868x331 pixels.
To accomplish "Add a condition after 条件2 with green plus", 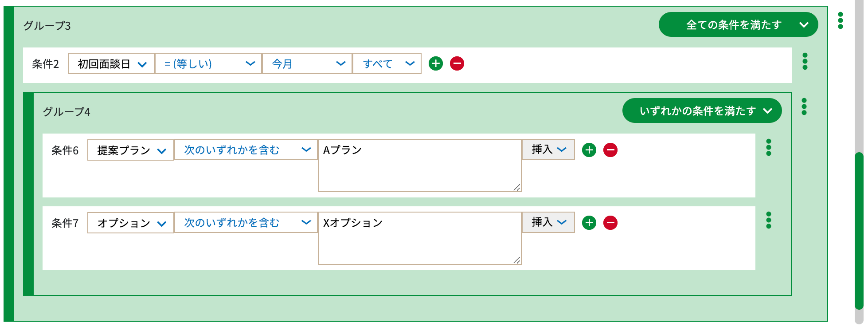I will point(436,63).
